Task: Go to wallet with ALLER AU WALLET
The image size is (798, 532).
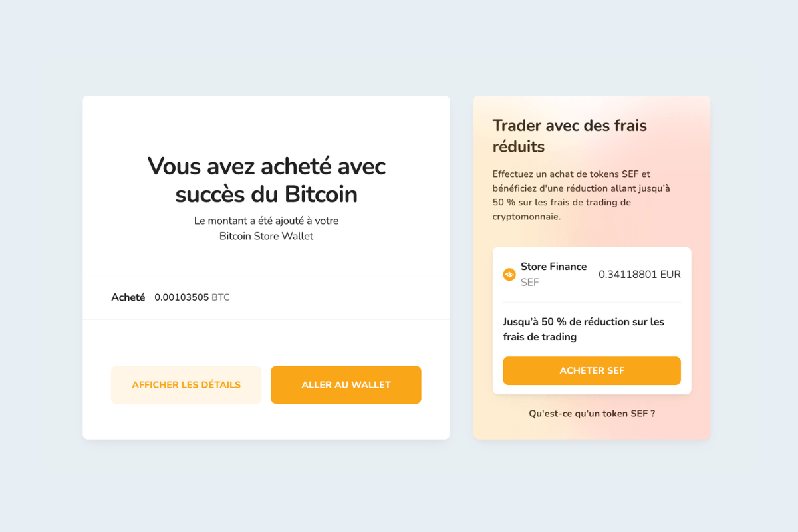Action: coord(345,384)
